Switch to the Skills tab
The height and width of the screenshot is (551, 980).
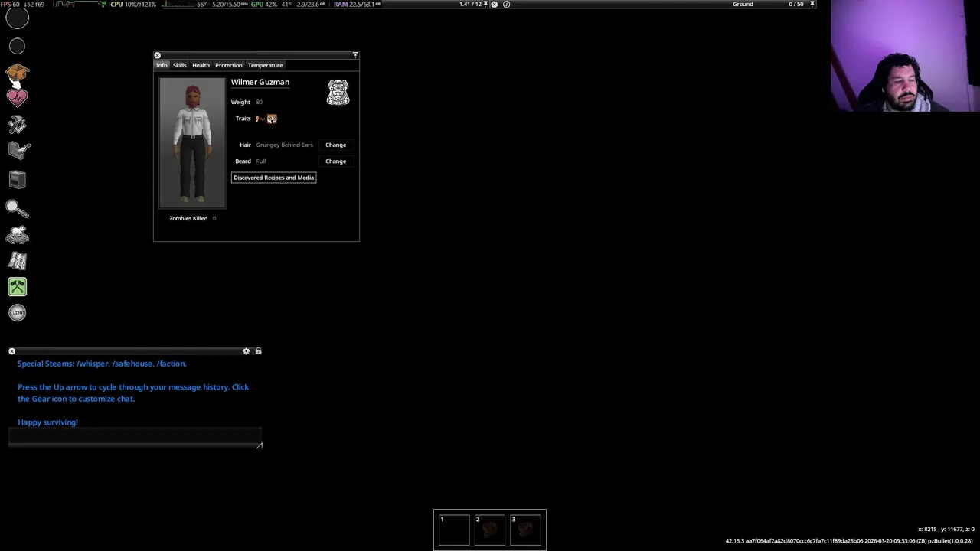tap(179, 65)
